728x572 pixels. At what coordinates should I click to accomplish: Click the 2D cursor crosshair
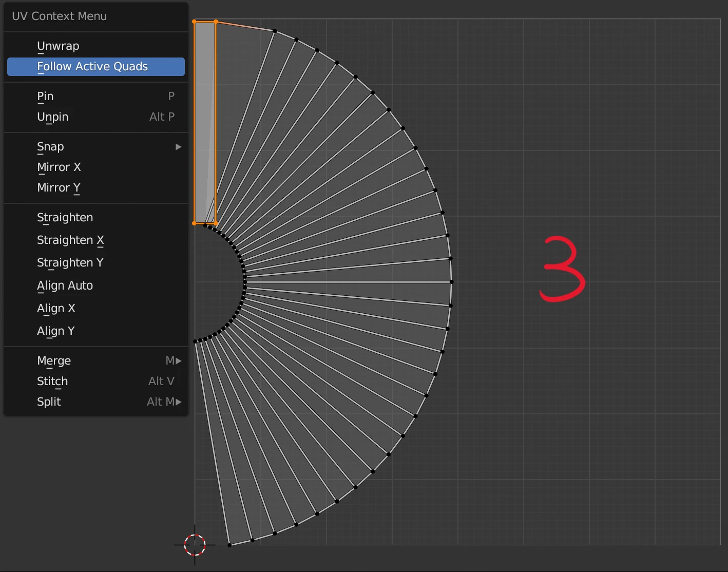[195, 545]
